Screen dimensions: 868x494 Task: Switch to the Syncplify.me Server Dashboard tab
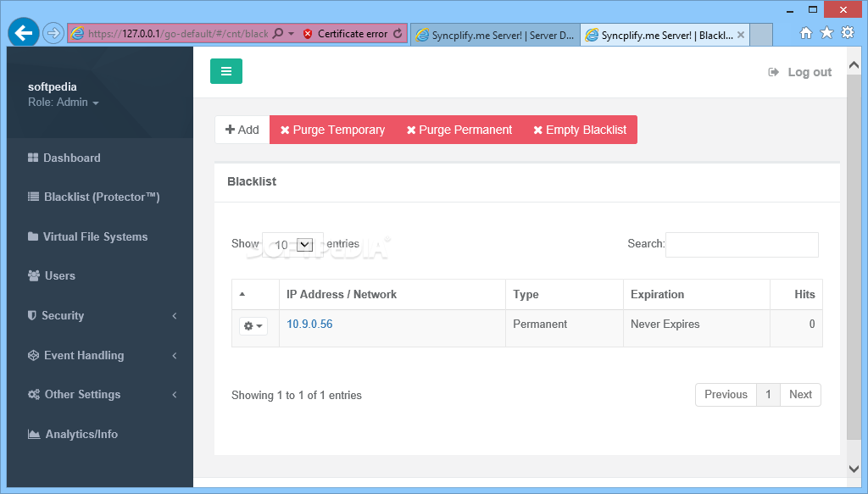(495, 35)
